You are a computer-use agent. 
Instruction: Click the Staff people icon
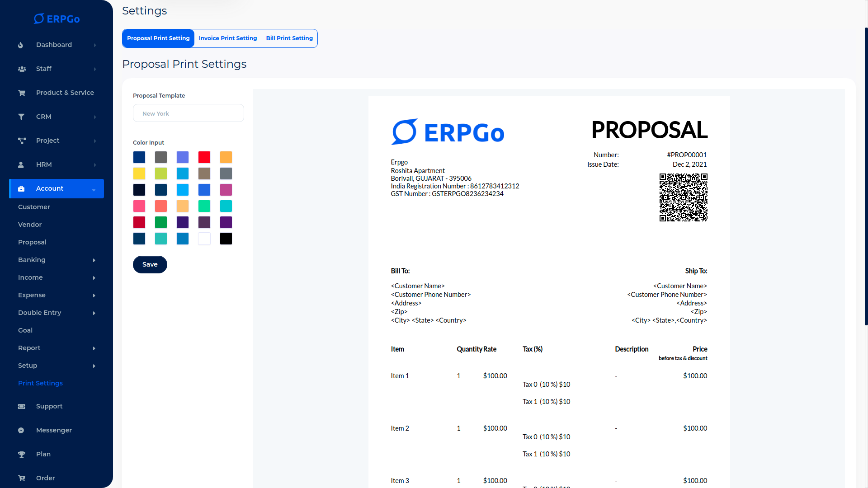(22, 69)
